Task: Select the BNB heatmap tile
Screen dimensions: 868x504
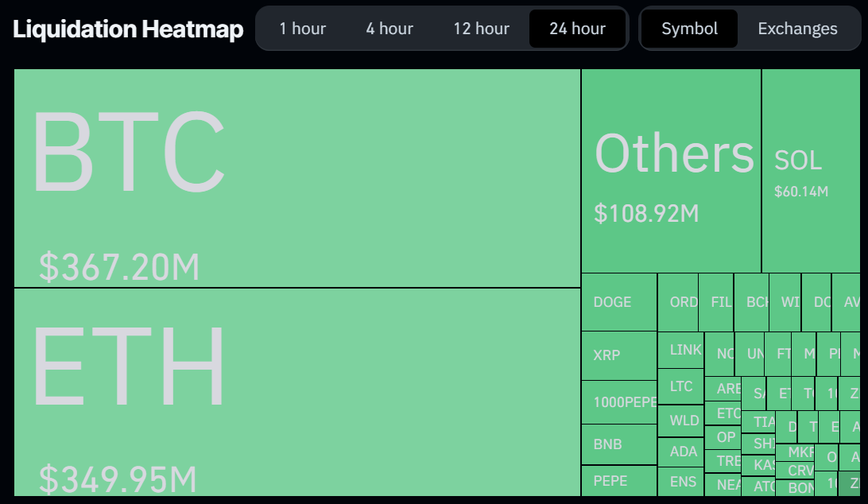Action: [x=618, y=444]
